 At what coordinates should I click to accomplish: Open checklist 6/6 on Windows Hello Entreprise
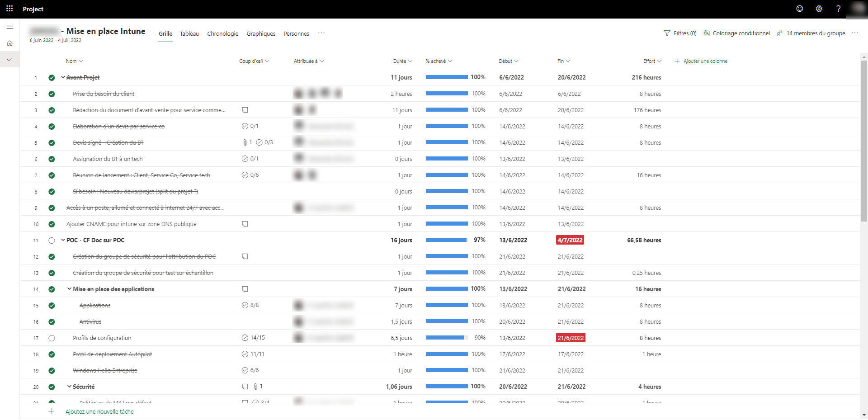tap(250, 370)
